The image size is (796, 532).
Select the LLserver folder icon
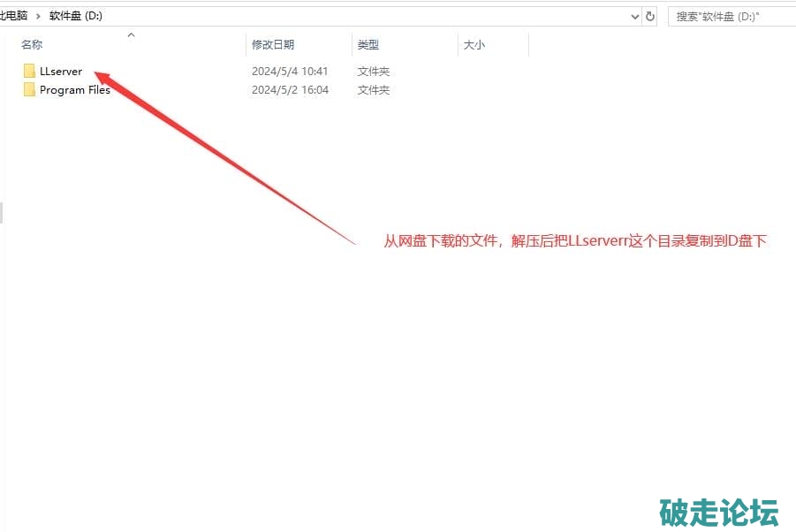tap(29, 72)
